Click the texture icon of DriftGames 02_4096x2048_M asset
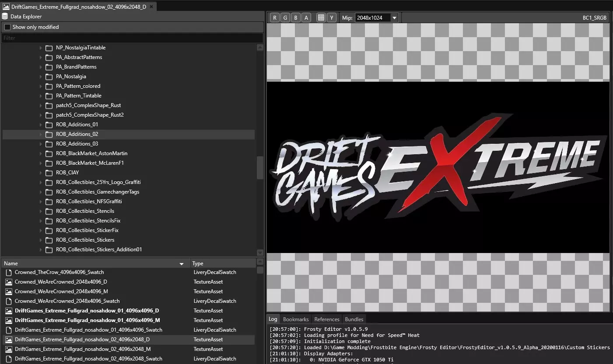Screen dimensions: 613x364 pyautogui.click(x=8, y=349)
